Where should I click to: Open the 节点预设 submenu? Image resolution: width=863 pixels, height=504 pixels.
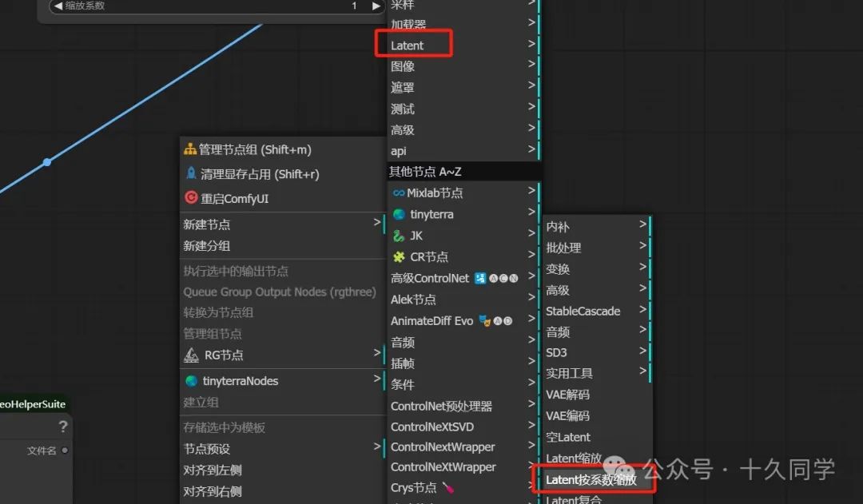(x=282, y=448)
